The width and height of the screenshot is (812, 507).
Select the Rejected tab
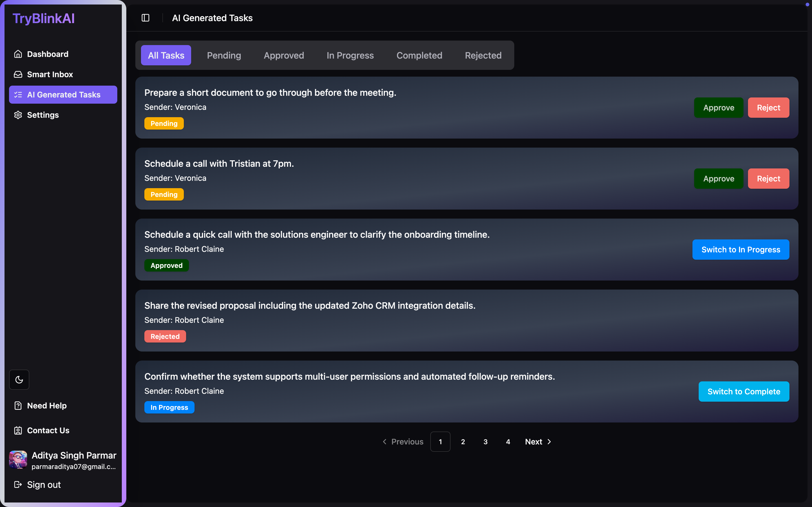click(x=483, y=55)
